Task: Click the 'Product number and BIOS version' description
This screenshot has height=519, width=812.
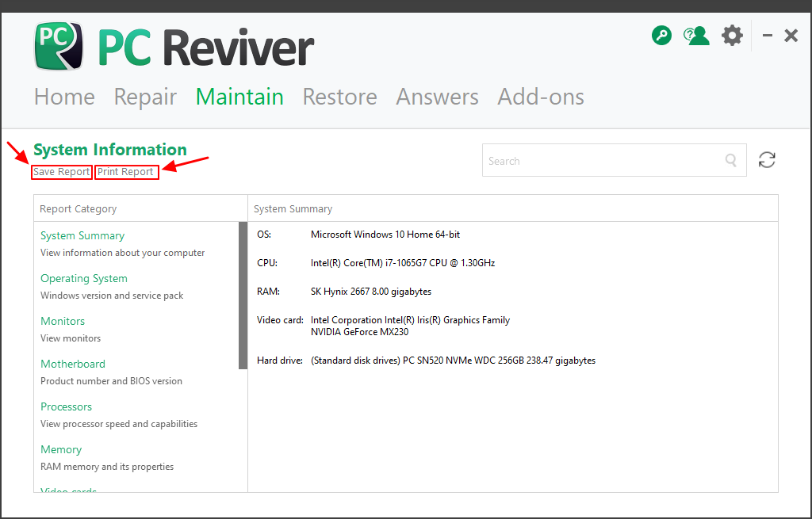Action: click(111, 381)
